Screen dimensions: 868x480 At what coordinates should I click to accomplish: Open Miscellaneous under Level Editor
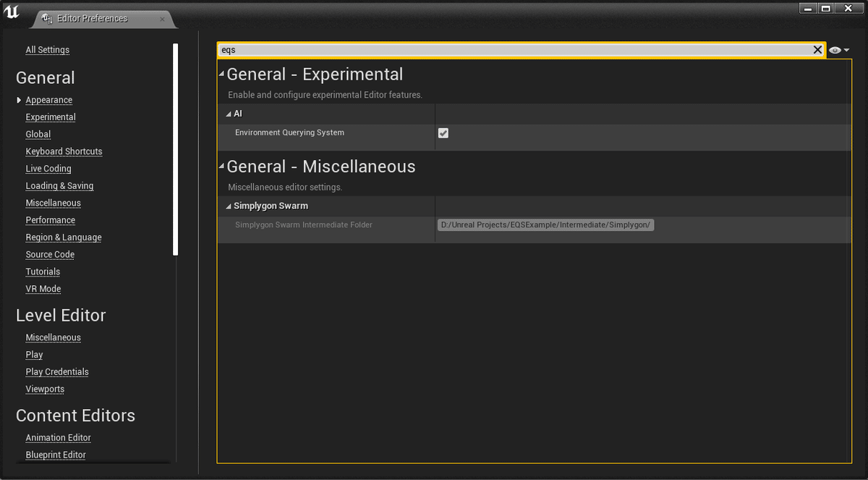point(54,337)
